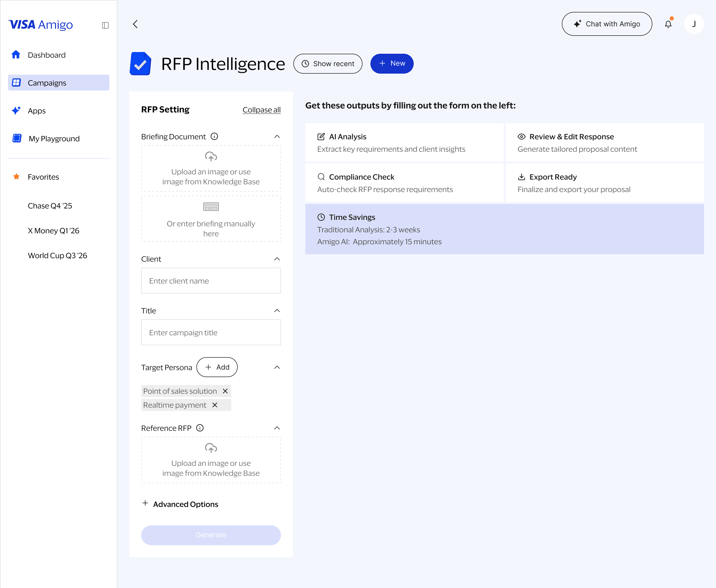Collapse the Client section
Screen dimensions: 716x588
point(277,259)
